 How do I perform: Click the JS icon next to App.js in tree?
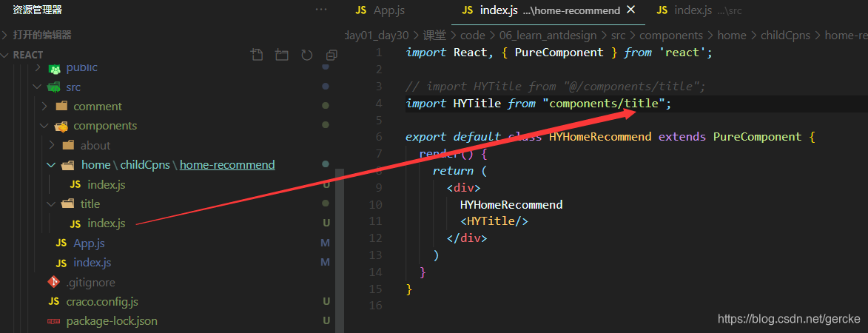pyautogui.click(x=61, y=243)
